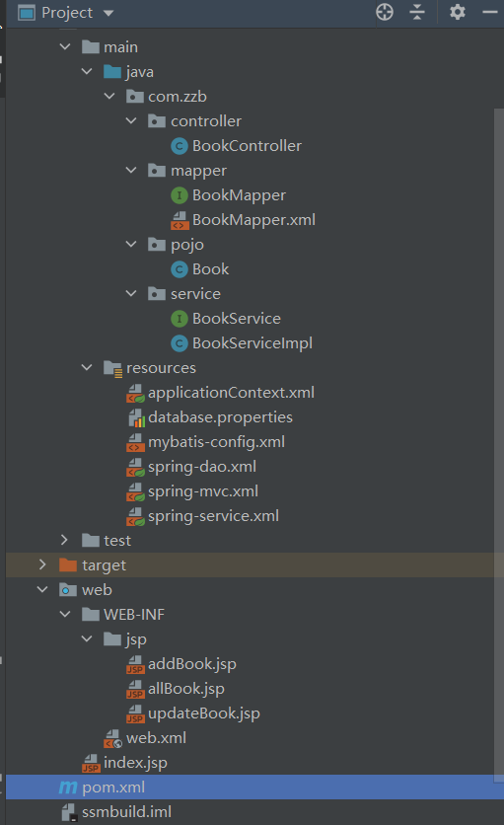Click the blue java source folder icon
504x825 pixels.
pos(112,72)
